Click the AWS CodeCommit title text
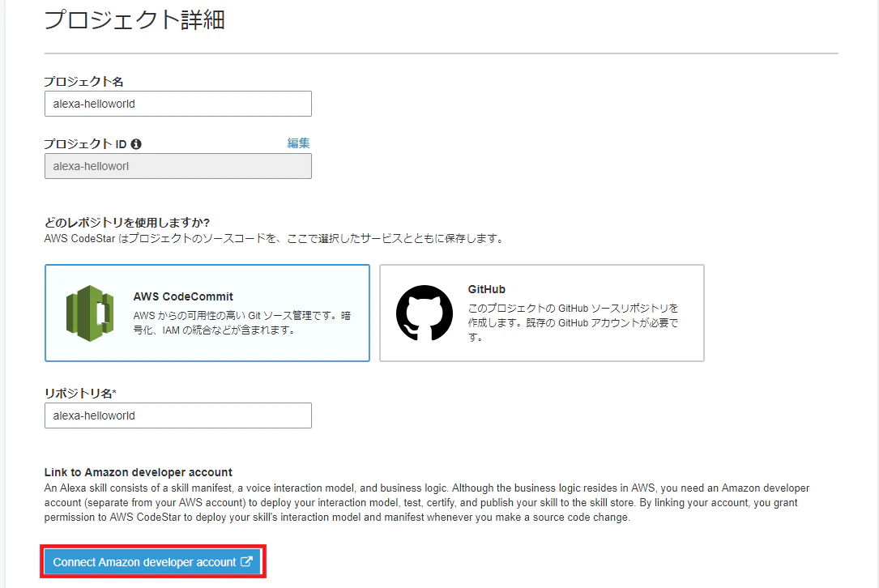The width and height of the screenshot is (879, 588). click(183, 296)
